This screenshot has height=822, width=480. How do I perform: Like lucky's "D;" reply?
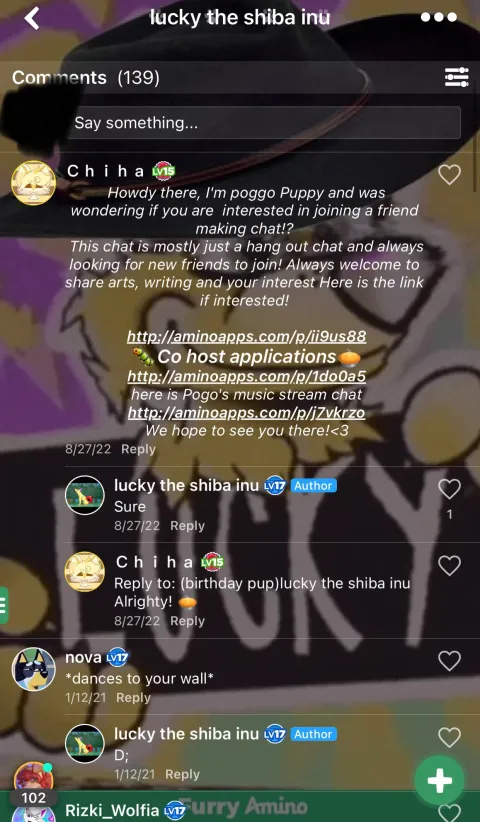click(x=449, y=738)
